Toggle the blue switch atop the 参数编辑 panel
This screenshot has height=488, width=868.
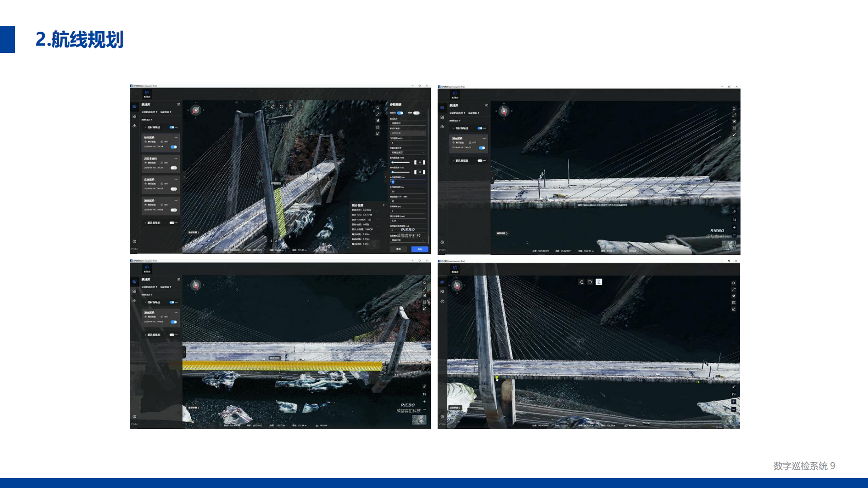(x=400, y=113)
